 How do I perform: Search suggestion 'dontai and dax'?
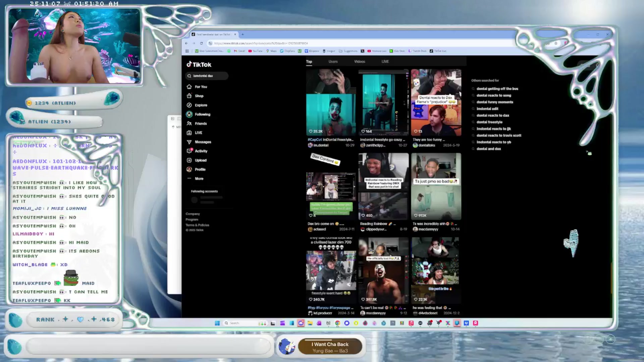488,149
